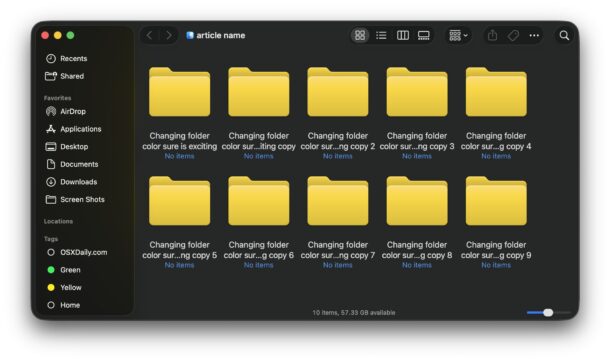Select folder 'color sur...iting copy'

pos(259,92)
